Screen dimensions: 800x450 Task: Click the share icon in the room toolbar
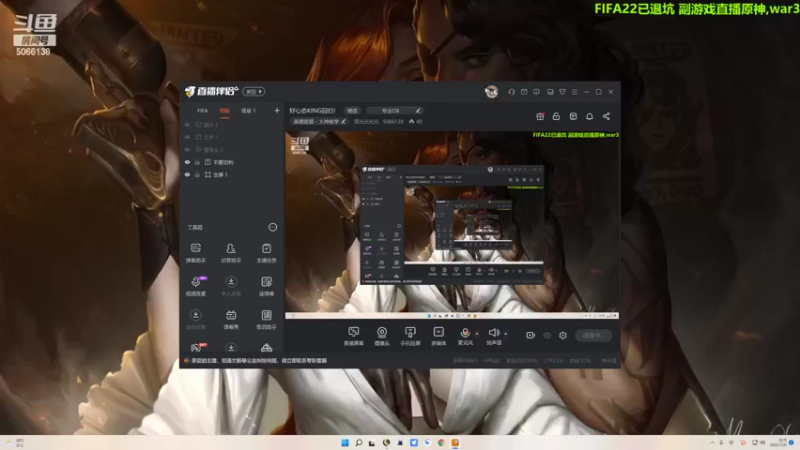[606, 116]
